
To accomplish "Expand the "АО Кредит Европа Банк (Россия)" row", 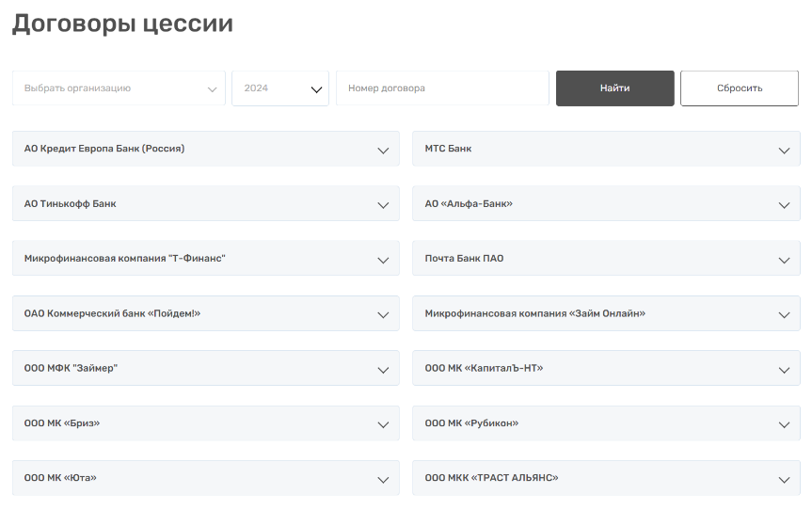I will pos(205,150).
